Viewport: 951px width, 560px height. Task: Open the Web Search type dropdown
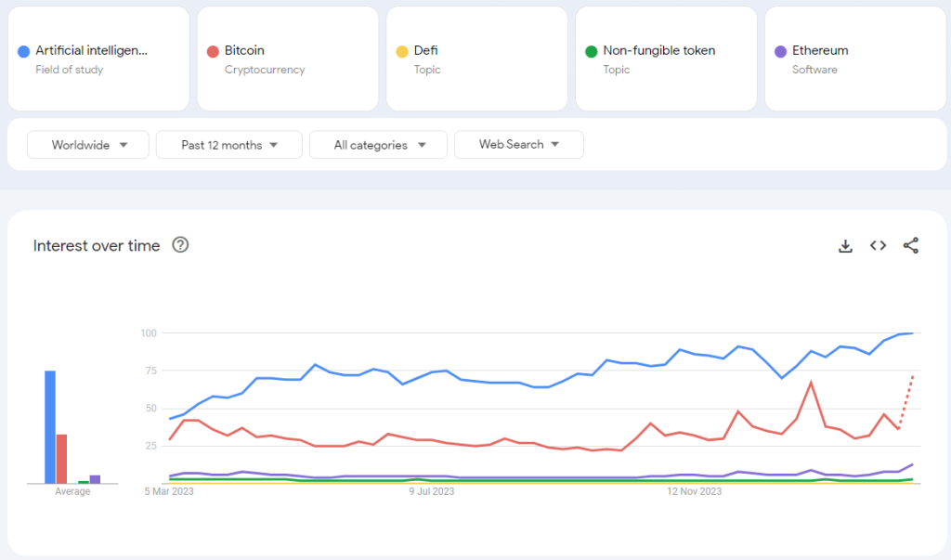click(x=518, y=145)
